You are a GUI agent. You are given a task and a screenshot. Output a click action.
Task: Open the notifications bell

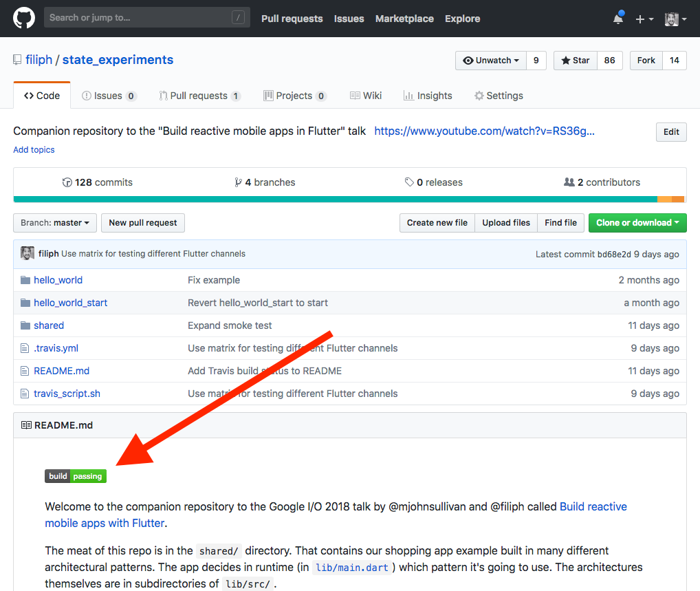(618, 19)
